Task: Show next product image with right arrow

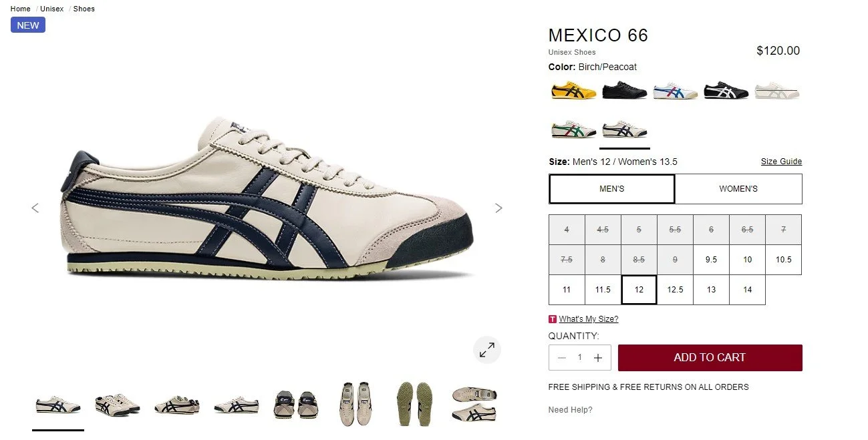Action: click(x=498, y=208)
